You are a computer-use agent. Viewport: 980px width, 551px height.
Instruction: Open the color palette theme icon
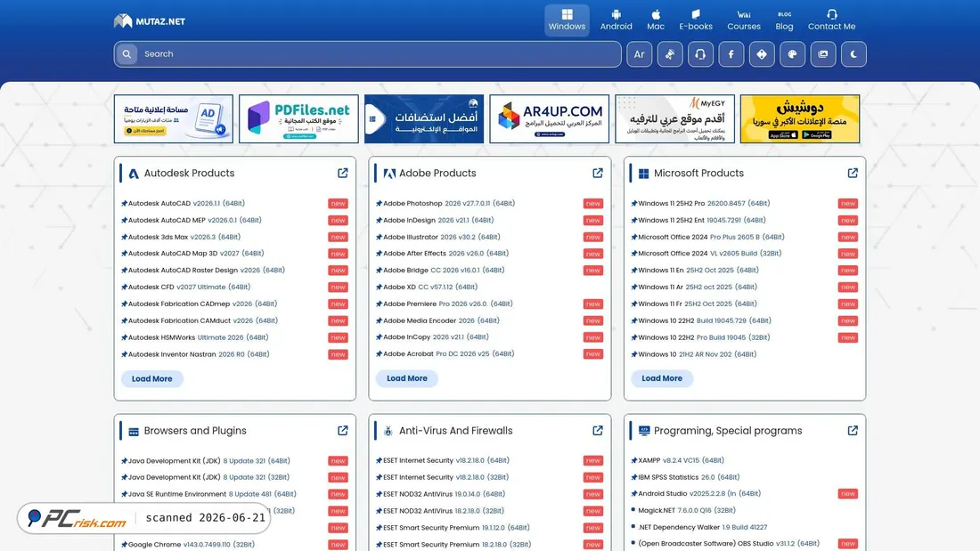coord(792,54)
